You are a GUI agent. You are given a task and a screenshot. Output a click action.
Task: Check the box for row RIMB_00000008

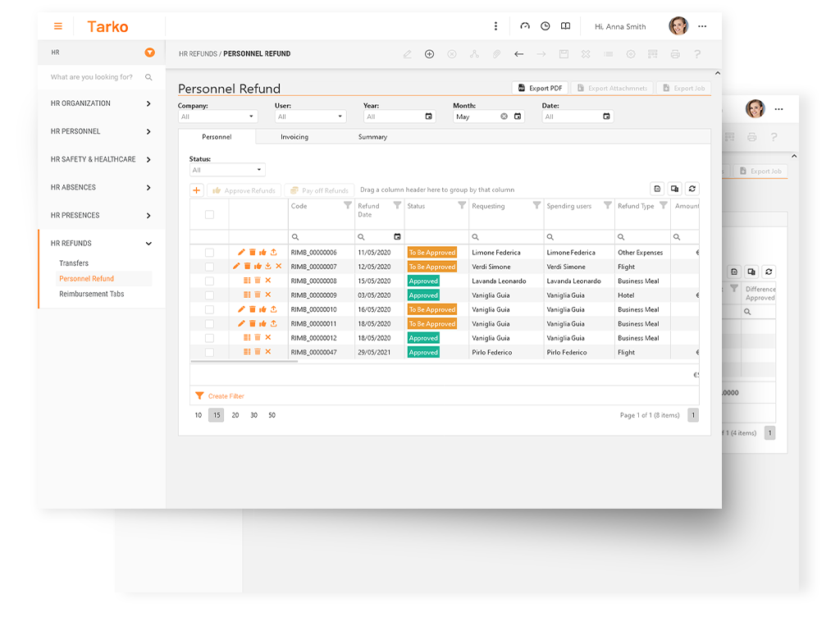[x=209, y=281]
